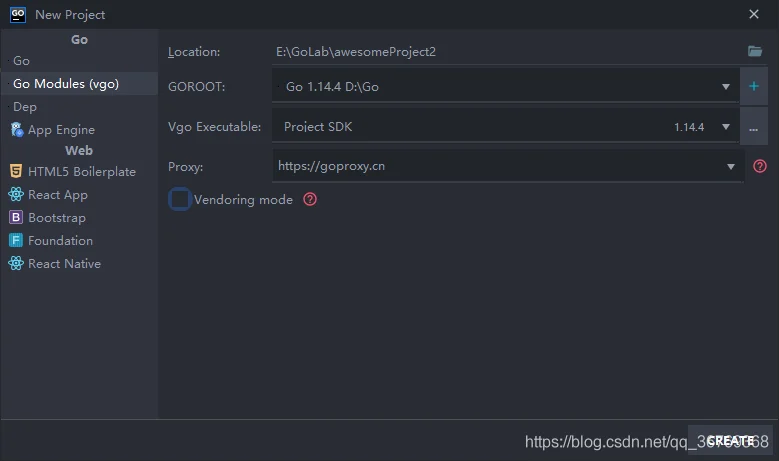
Task: Click the Location: label
Action: click(194, 52)
